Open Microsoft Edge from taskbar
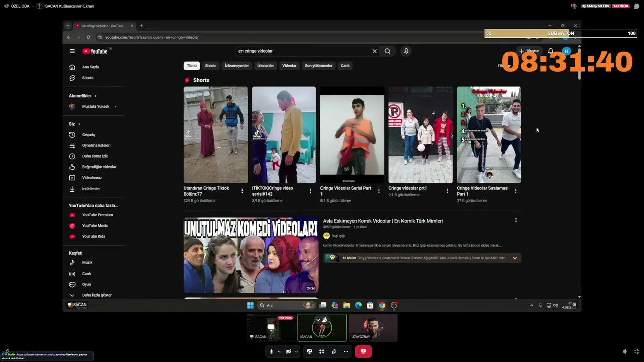Image resolution: width=644 pixels, height=362 pixels. click(x=358, y=305)
